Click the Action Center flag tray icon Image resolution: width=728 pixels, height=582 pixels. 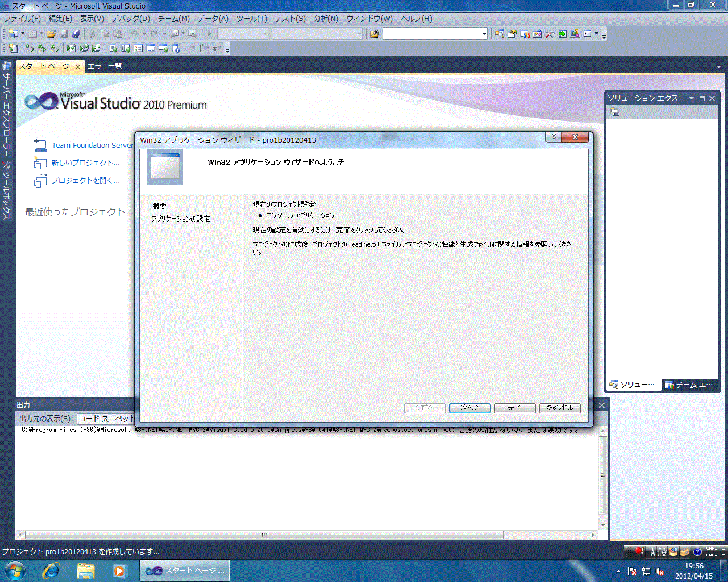(632, 571)
